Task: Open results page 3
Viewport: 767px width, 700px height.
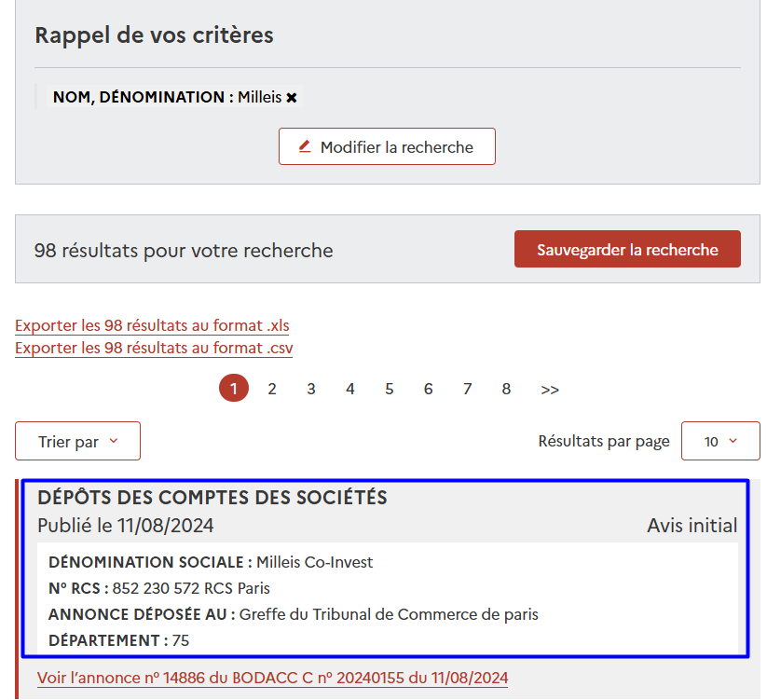Action: 311,389
